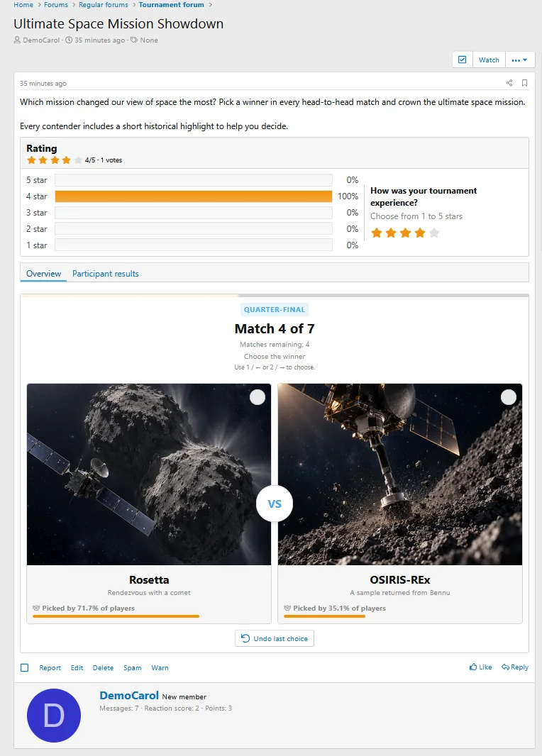Click the share icon on the post
The width and height of the screenshot is (542, 756).
[509, 83]
